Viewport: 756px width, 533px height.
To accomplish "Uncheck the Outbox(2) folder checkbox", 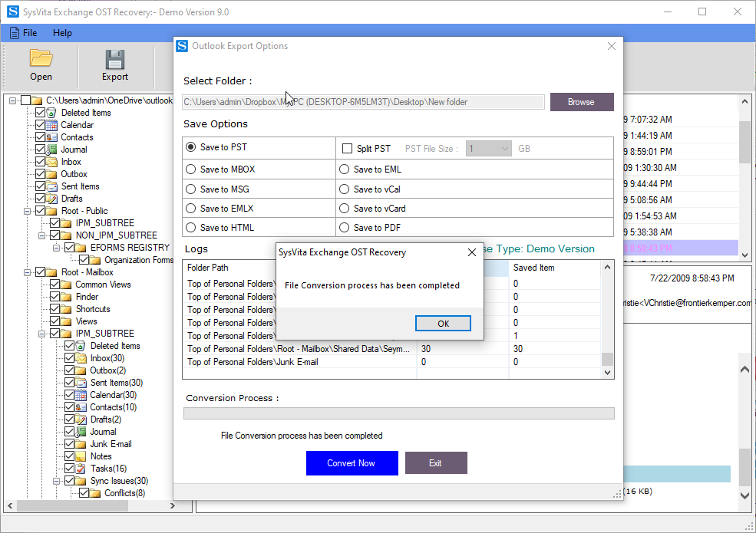I will [69, 370].
